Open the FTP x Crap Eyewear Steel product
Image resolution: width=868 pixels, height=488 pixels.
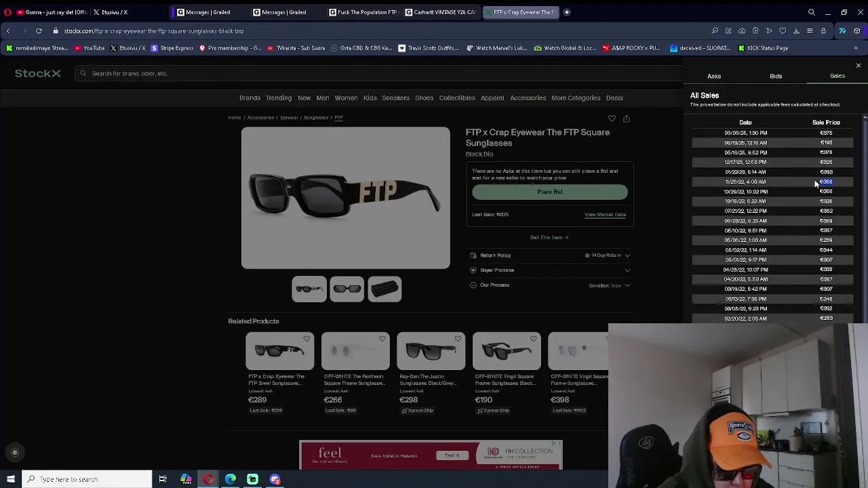pyautogui.click(x=279, y=373)
